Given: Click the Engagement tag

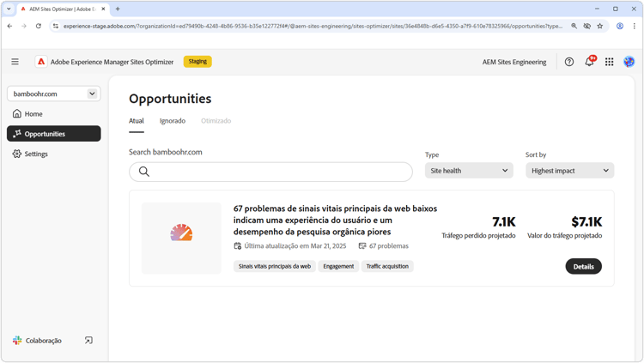Looking at the screenshot, I should pos(338,266).
